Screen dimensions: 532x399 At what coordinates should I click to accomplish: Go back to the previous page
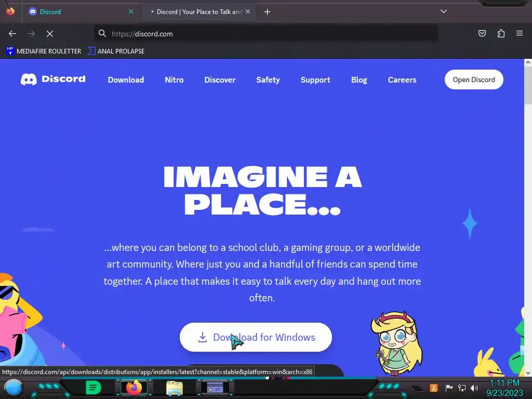click(12, 34)
